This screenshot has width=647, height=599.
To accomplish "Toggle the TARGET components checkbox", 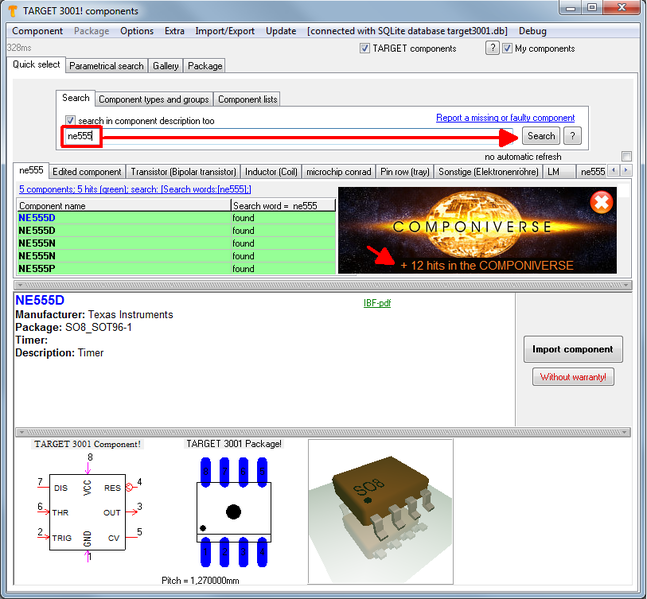I will [365, 48].
